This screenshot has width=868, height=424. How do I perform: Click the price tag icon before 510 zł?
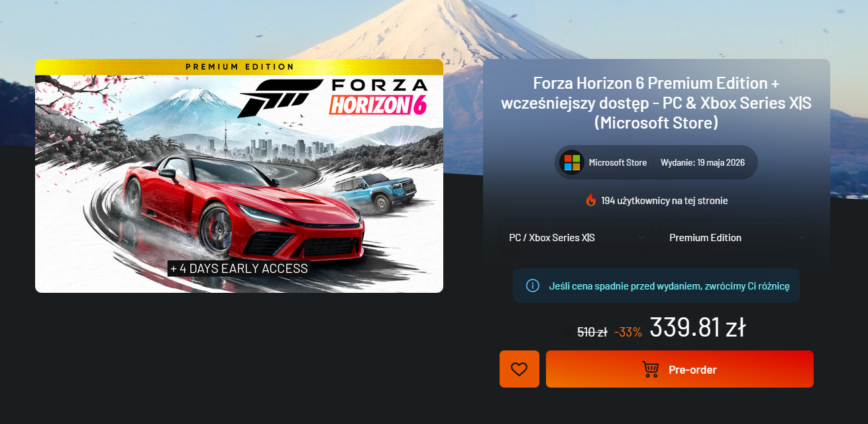(567, 332)
